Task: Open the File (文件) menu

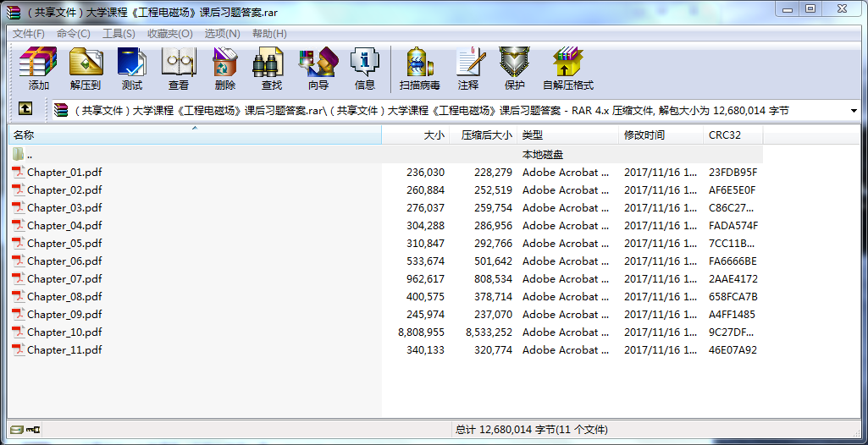Action: coord(29,34)
